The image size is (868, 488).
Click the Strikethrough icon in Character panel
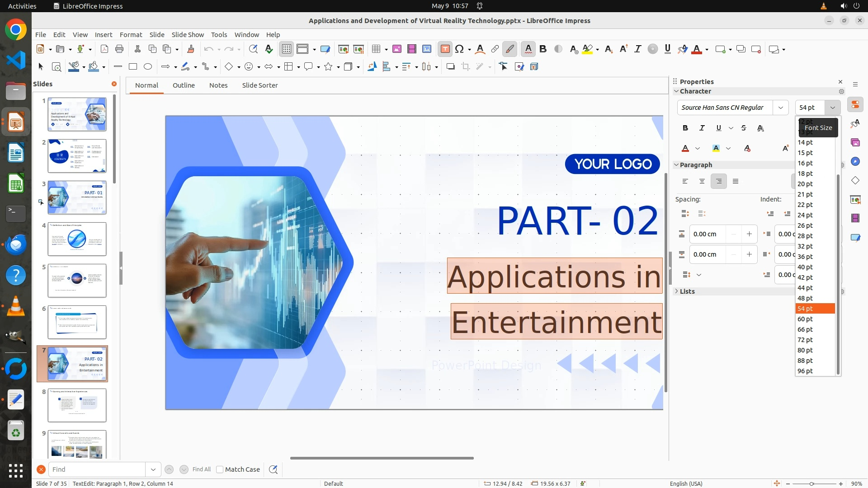[x=744, y=128]
